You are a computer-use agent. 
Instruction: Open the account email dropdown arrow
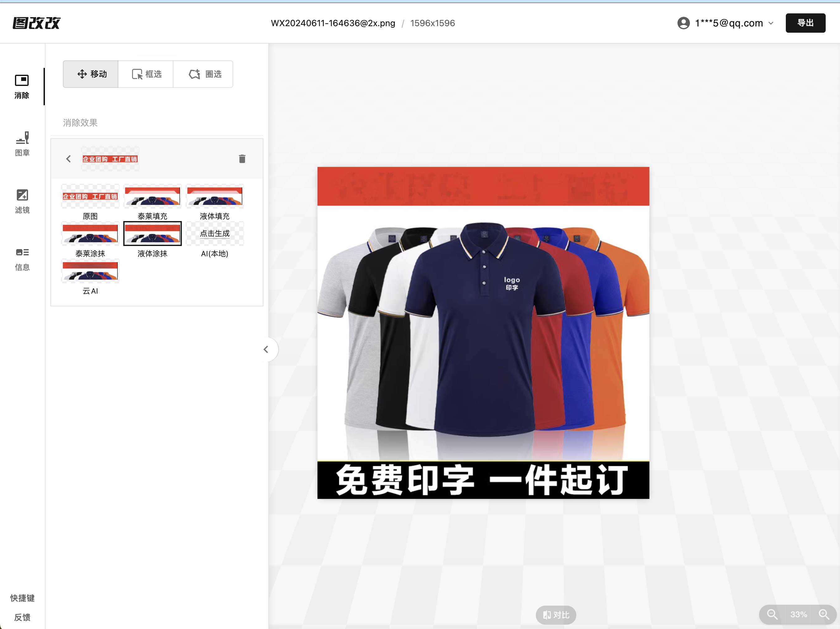coord(771,23)
